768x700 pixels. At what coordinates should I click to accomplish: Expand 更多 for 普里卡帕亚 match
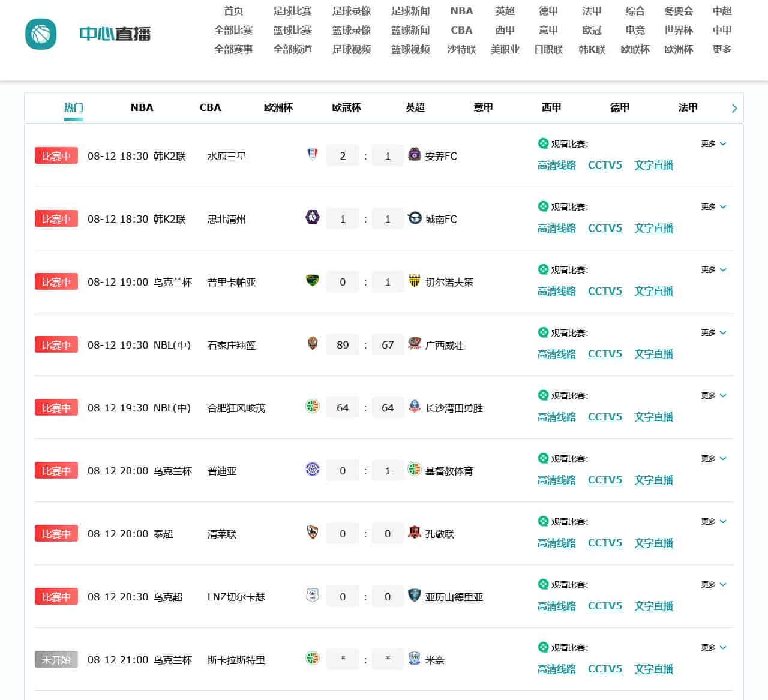pos(714,270)
